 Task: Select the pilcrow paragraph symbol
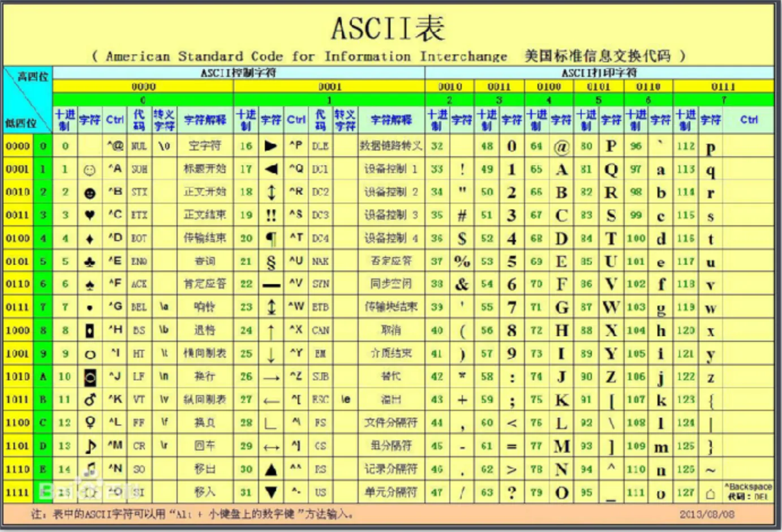click(x=271, y=239)
